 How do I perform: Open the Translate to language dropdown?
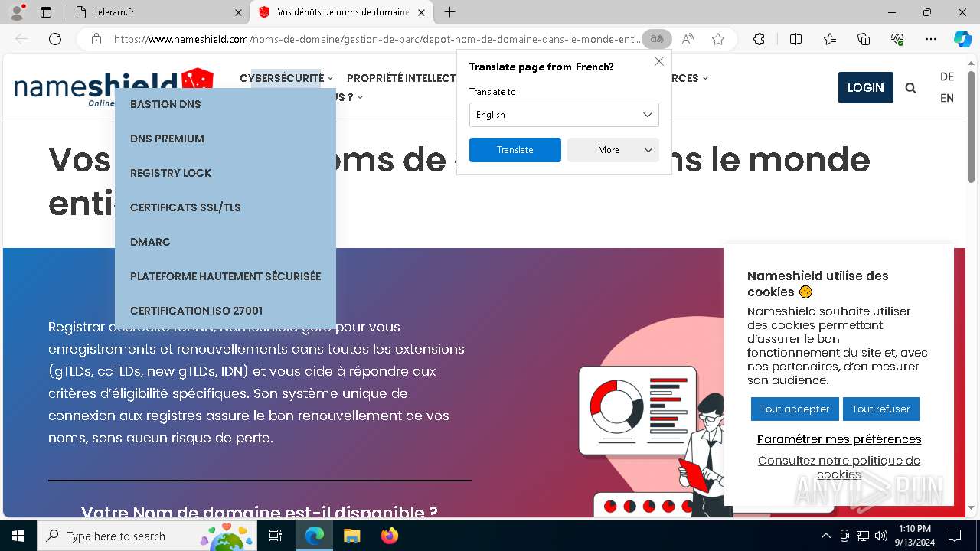tap(563, 115)
